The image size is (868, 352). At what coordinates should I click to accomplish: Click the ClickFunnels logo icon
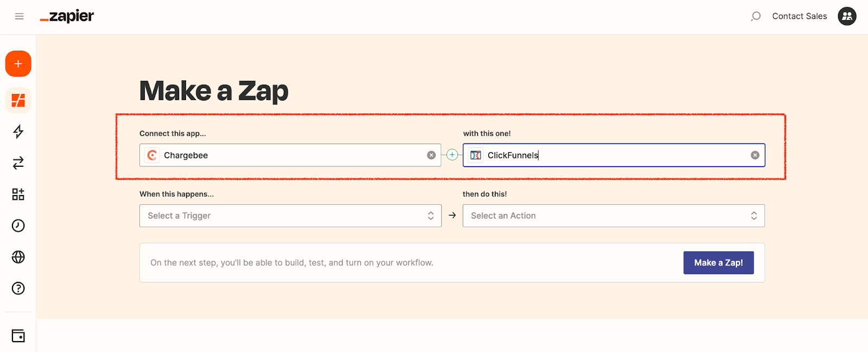point(476,155)
